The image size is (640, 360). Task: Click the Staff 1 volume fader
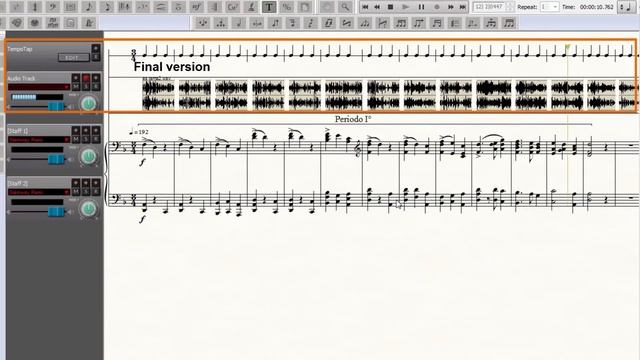[x=56, y=159]
